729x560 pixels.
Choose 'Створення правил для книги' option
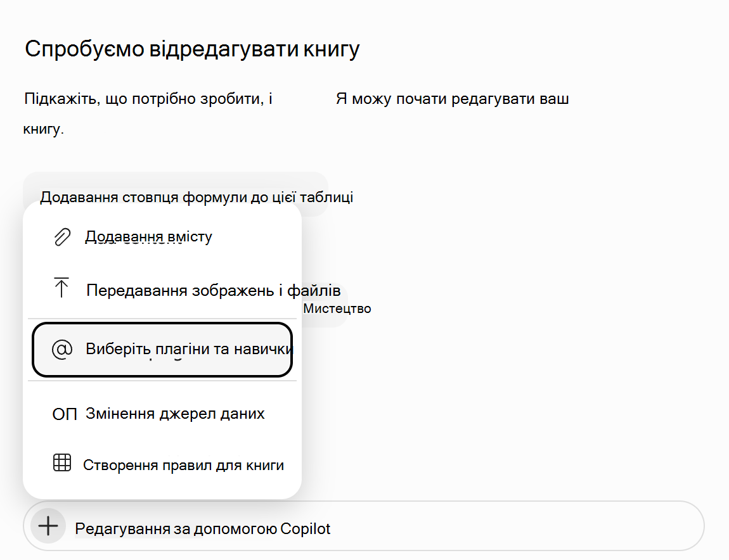point(162,465)
